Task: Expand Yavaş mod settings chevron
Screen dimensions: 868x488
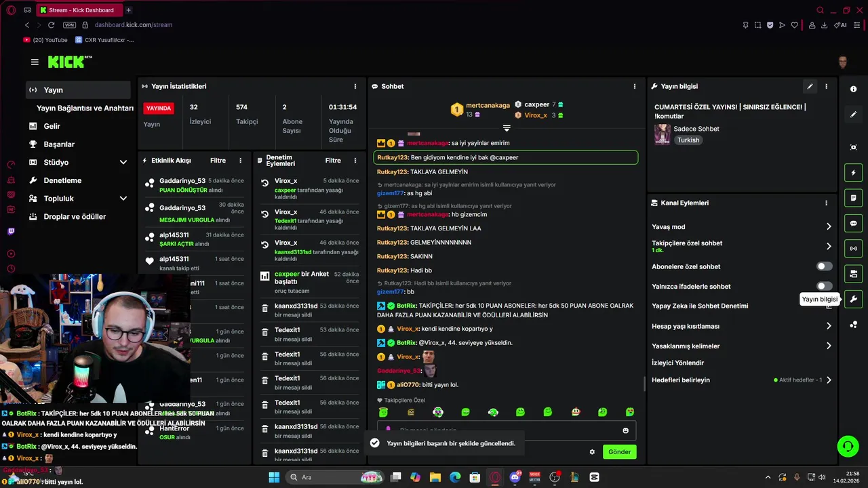Action: (829, 226)
